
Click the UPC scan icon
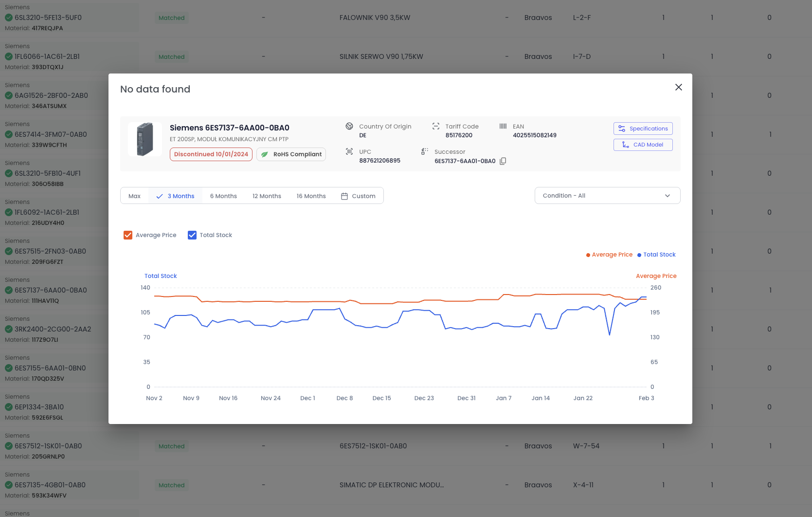(x=349, y=151)
